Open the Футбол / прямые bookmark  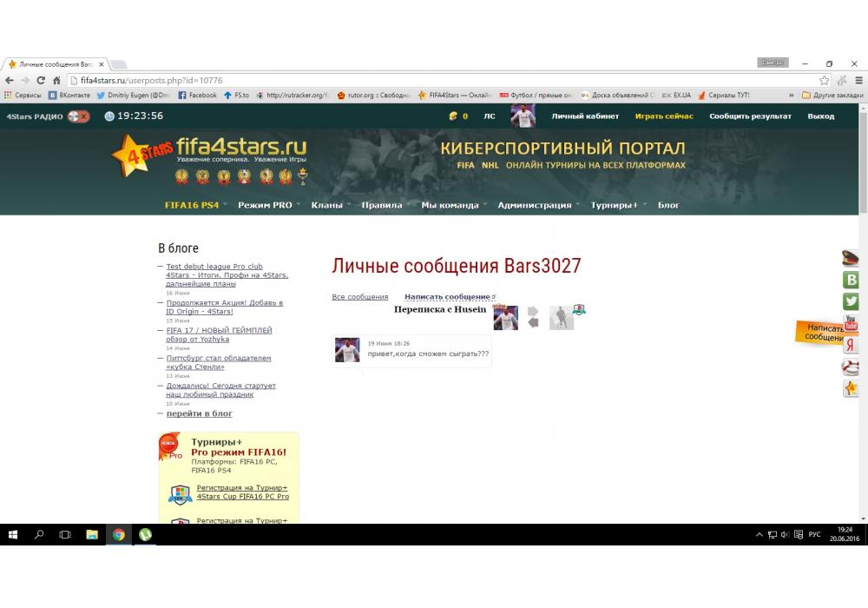click(x=536, y=96)
